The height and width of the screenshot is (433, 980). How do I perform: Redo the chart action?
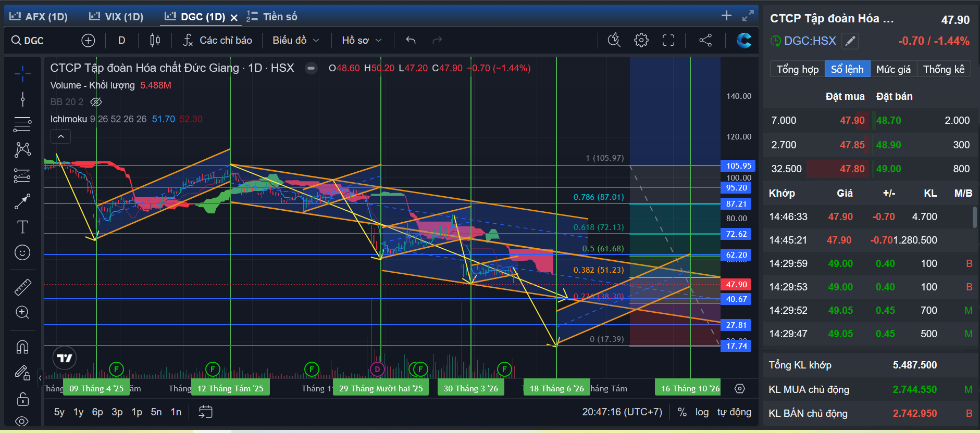tap(437, 41)
